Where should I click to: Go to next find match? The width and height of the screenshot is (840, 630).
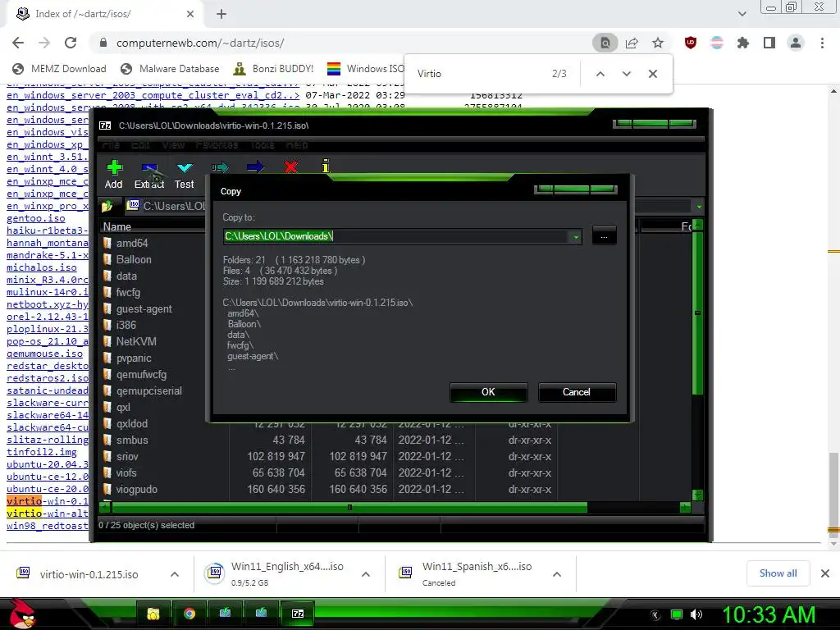(x=626, y=74)
